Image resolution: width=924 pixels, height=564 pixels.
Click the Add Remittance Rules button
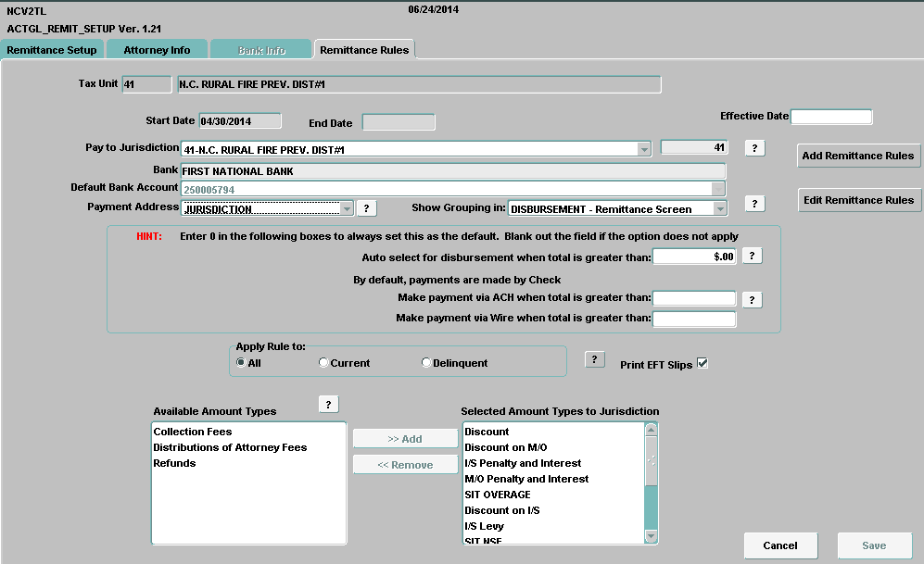(858, 156)
